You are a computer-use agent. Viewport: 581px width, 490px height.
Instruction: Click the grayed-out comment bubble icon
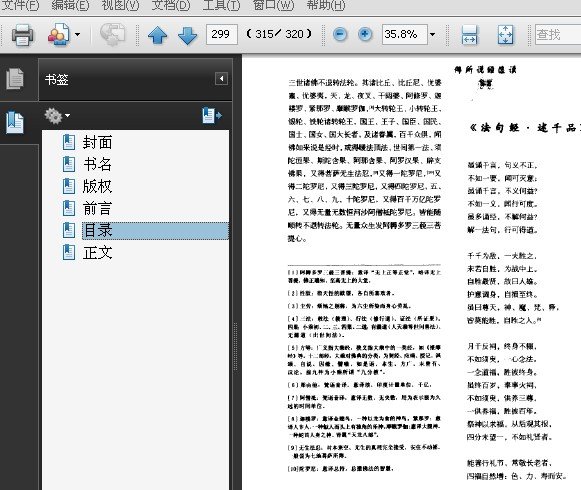pyautogui.click(x=113, y=35)
